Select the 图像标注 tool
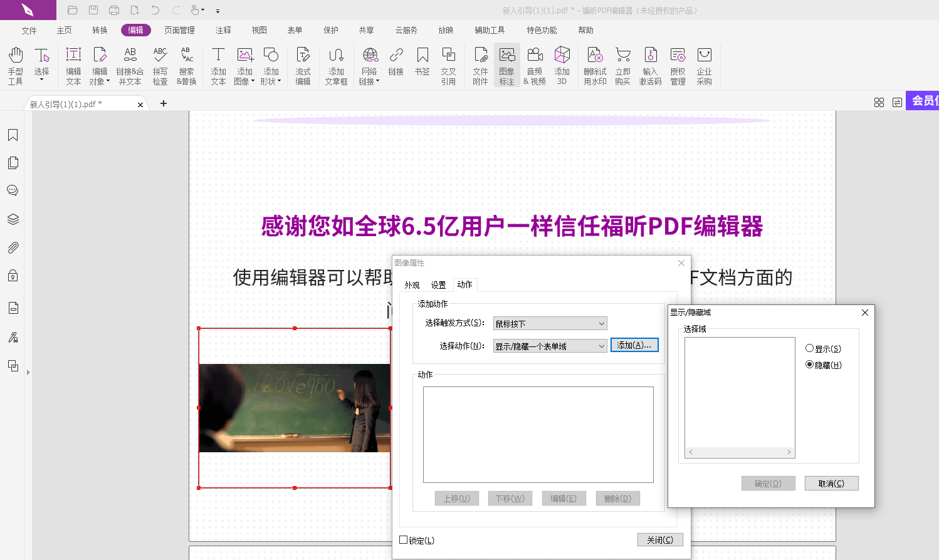The image size is (939, 560). point(506,65)
